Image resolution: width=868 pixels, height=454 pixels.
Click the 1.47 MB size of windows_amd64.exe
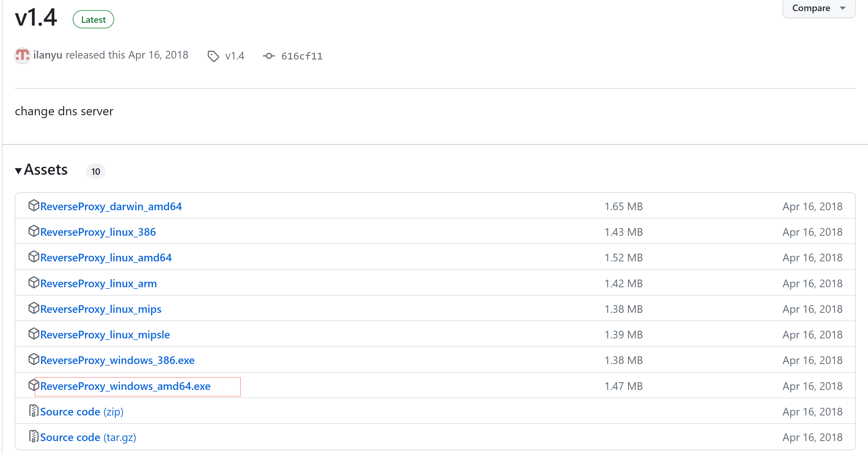point(623,386)
